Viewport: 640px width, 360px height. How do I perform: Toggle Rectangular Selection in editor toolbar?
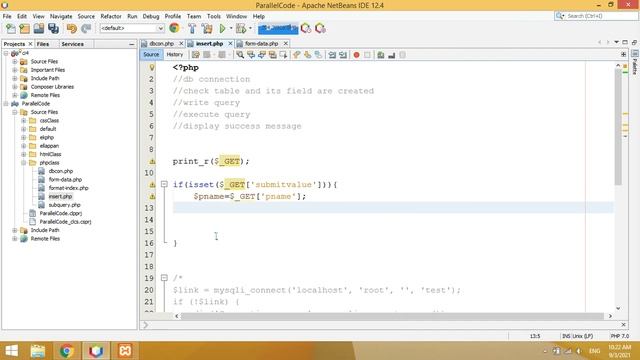click(283, 55)
